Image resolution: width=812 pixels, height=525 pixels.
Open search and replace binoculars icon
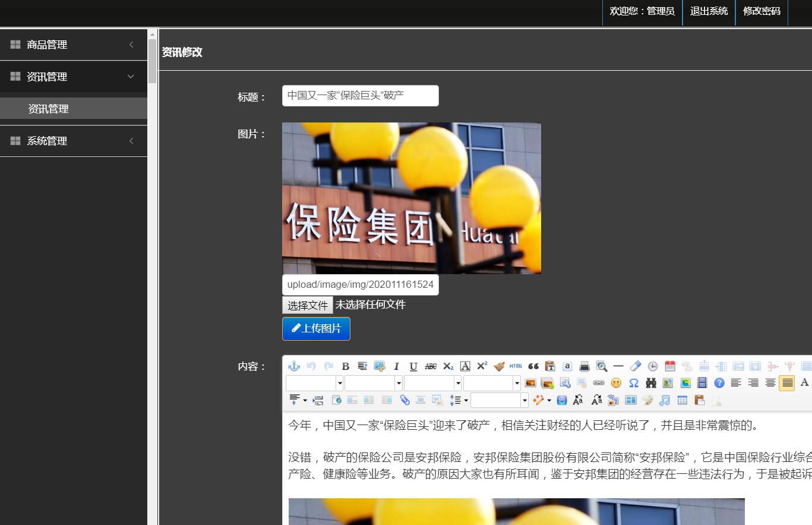(x=651, y=383)
